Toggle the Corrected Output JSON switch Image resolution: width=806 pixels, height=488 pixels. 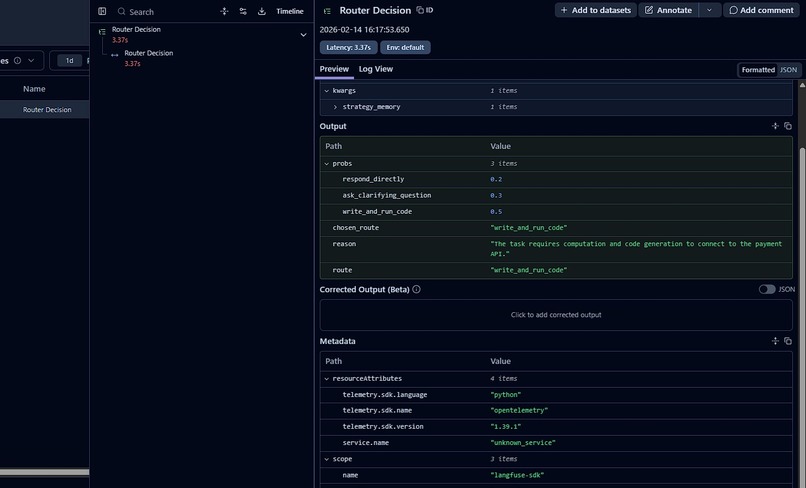pos(767,290)
